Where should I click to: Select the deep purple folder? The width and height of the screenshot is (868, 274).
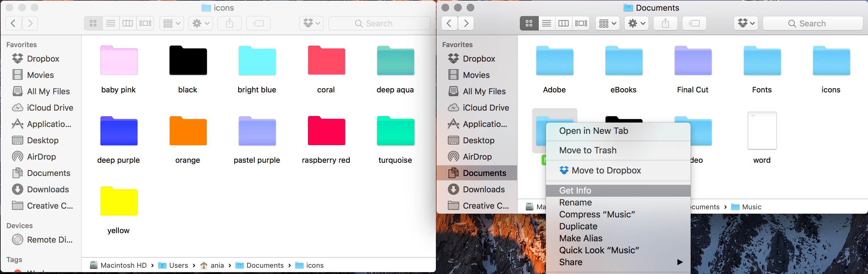click(x=119, y=131)
